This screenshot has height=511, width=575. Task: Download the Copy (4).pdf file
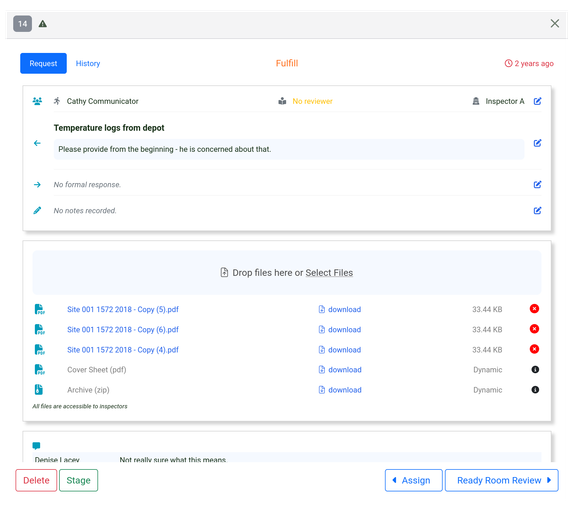point(340,350)
